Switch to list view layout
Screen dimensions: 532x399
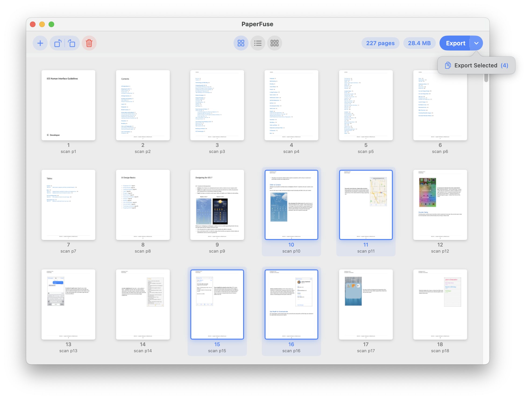point(258,43)
